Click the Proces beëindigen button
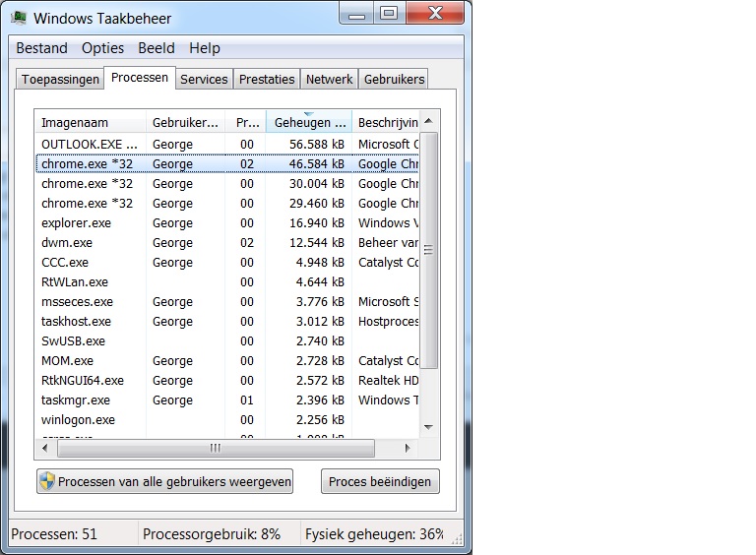Screen dimensions: 756x555 coord(380,481)
